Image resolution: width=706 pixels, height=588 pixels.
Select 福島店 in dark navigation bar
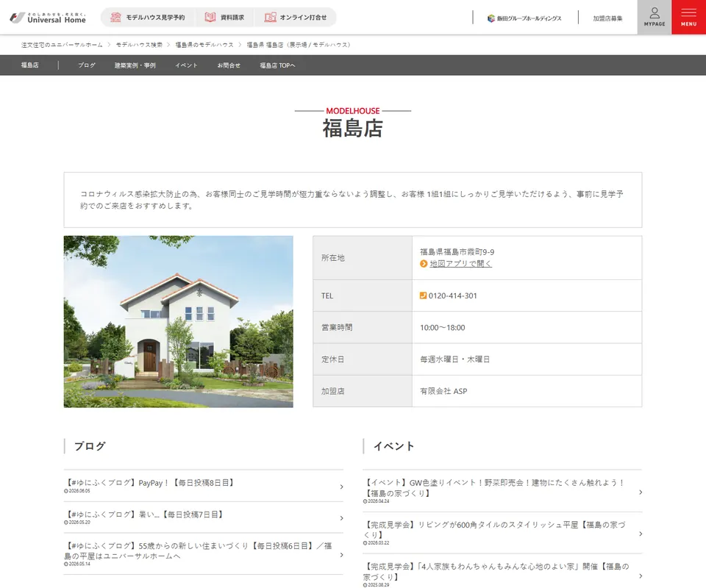click(x=29, y=65)
